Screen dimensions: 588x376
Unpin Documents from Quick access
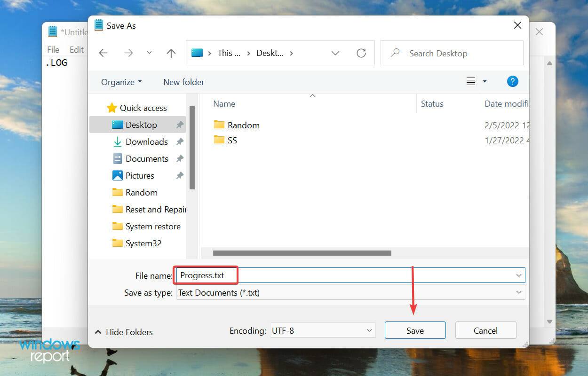tap(179, 158)
